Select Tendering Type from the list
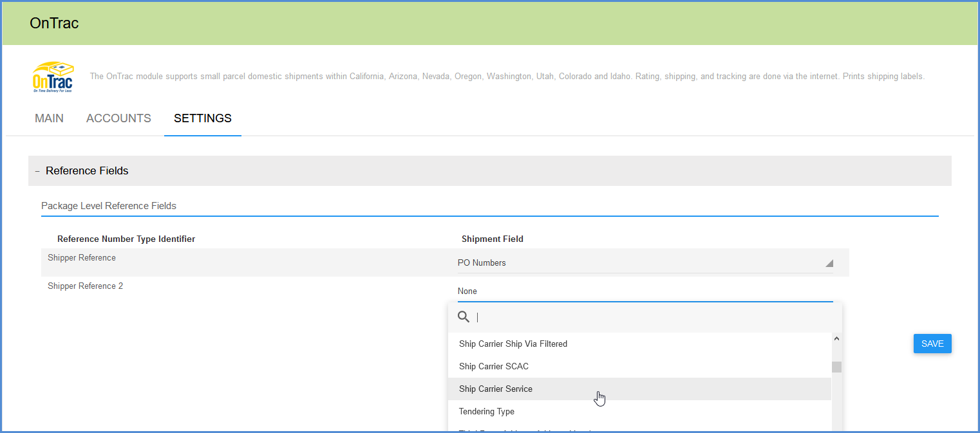Image resolution: width=980 pixels, height=433 pixels. [x=486, y=411]
